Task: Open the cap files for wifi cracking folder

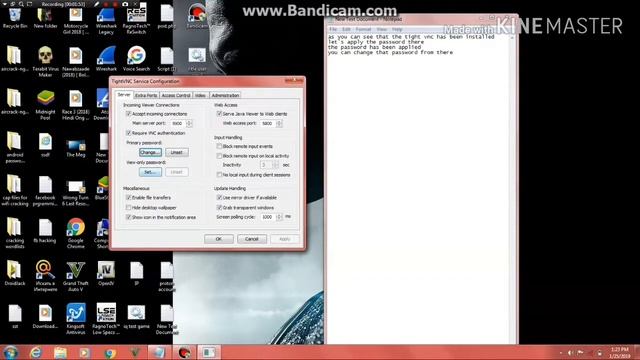Action: [x=15, y=190]
